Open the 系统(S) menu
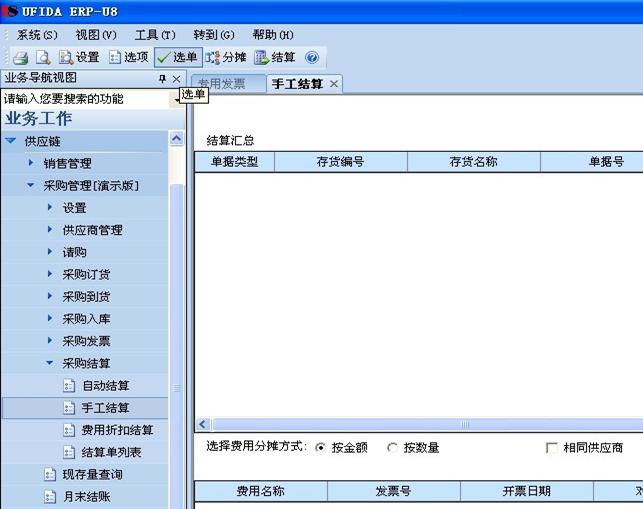 coord(37,35)
